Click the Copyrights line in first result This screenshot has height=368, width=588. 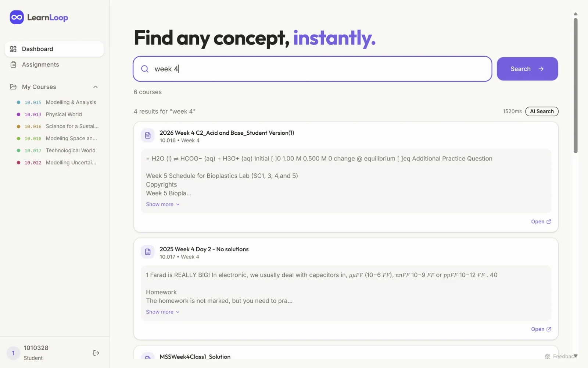[161, 184]
